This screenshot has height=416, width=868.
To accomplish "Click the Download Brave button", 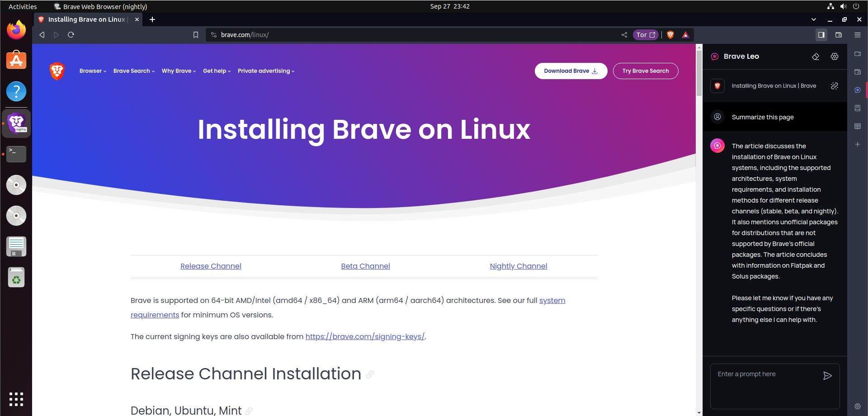I will (x=571, y=71).
